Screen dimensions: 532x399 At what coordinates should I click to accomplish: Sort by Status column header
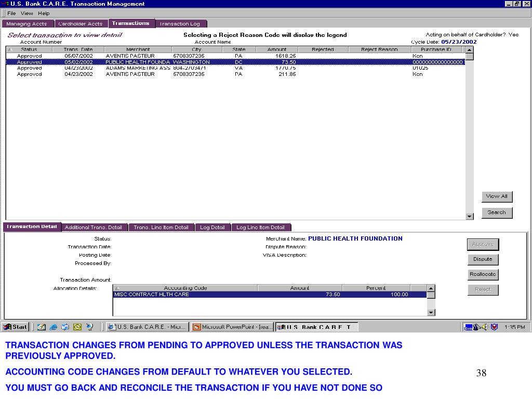(x=29, y=49)
